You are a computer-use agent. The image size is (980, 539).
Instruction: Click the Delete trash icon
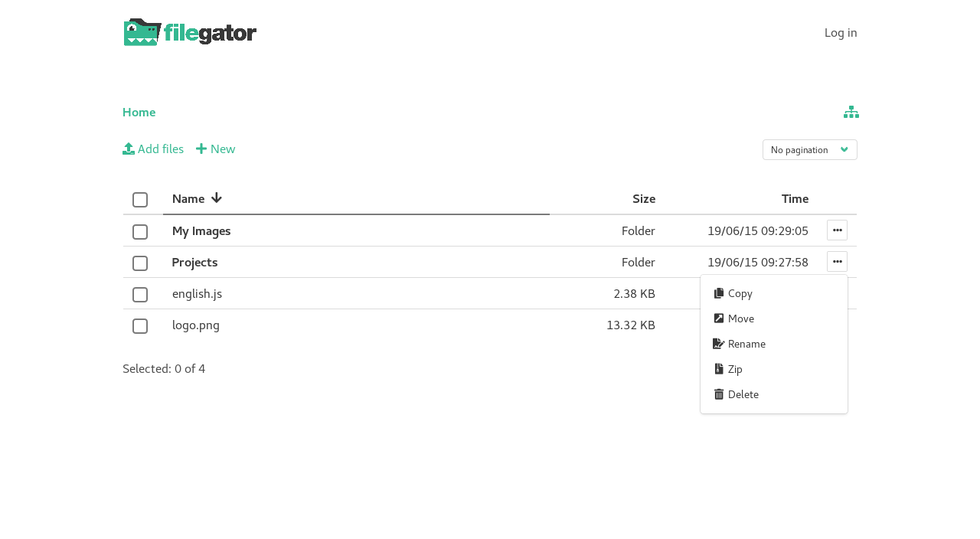717,394
